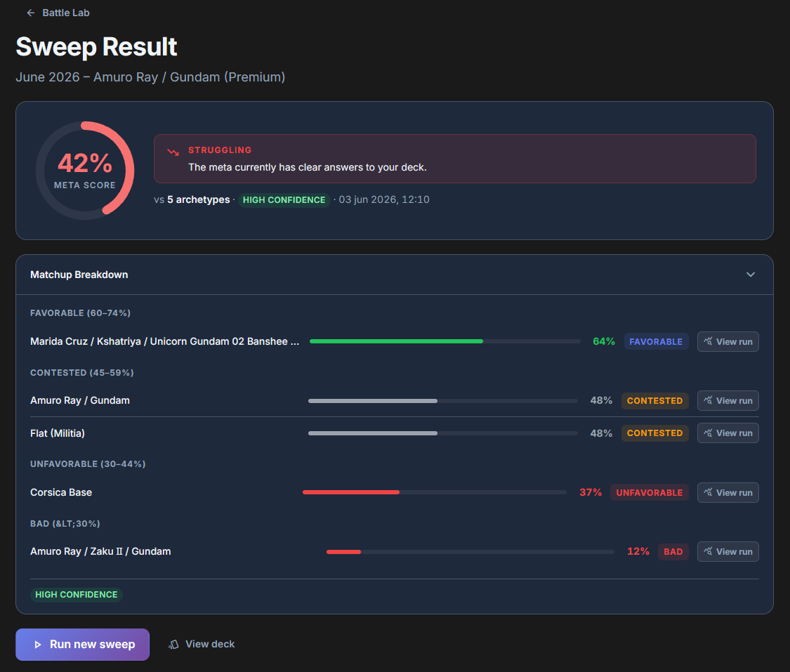Start a new sweep

(83, 645)
